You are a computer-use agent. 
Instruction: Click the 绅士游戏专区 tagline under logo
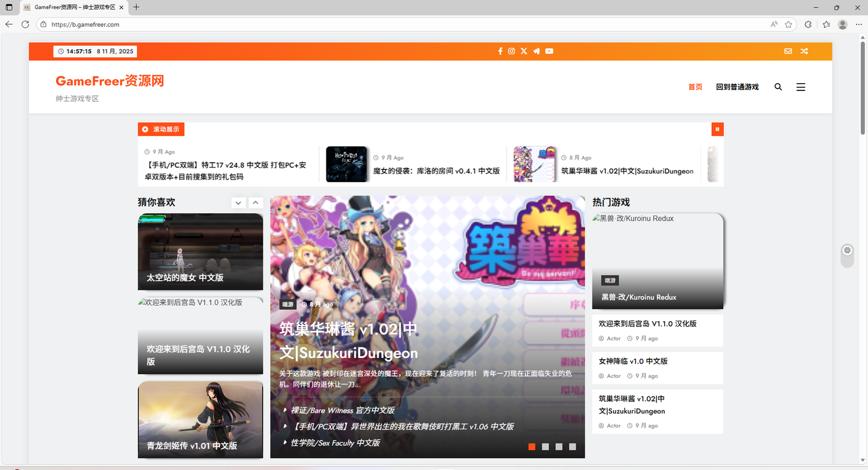[77, 98]
